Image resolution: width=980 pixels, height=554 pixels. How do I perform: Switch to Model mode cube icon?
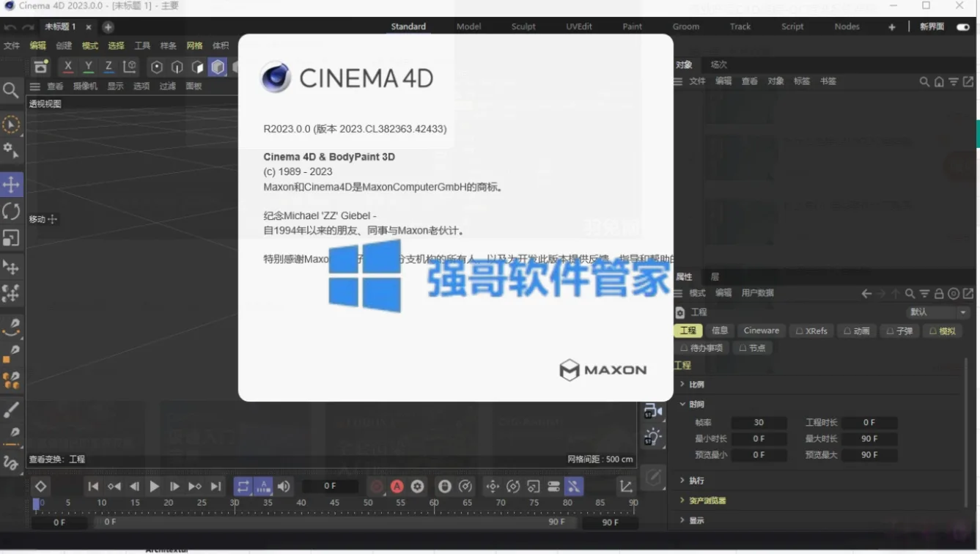point(218,67)
